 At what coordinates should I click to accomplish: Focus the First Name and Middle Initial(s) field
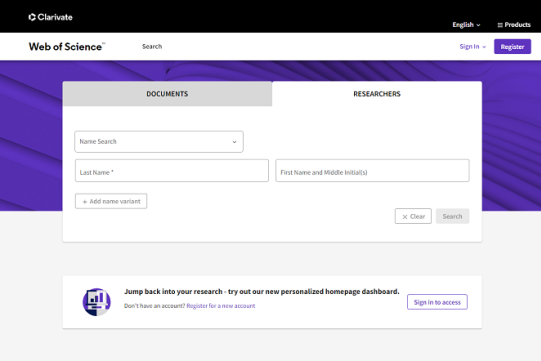(x=372, y=170)
